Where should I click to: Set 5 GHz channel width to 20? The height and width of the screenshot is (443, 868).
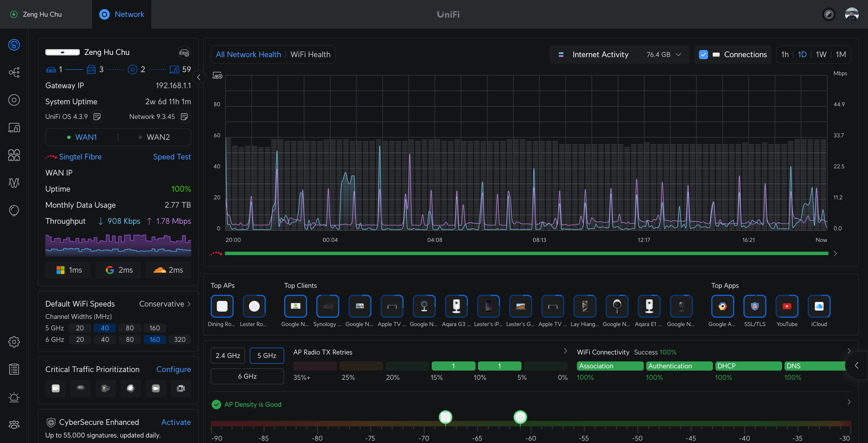click(80, 328)
